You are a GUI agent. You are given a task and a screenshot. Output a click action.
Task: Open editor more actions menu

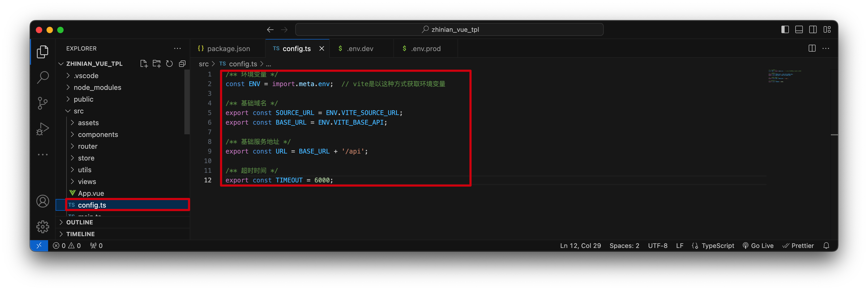[826, 49]
